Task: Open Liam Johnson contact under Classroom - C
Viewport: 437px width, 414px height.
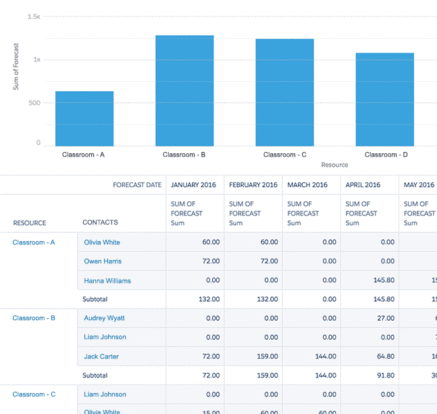Action: [105, 394]
